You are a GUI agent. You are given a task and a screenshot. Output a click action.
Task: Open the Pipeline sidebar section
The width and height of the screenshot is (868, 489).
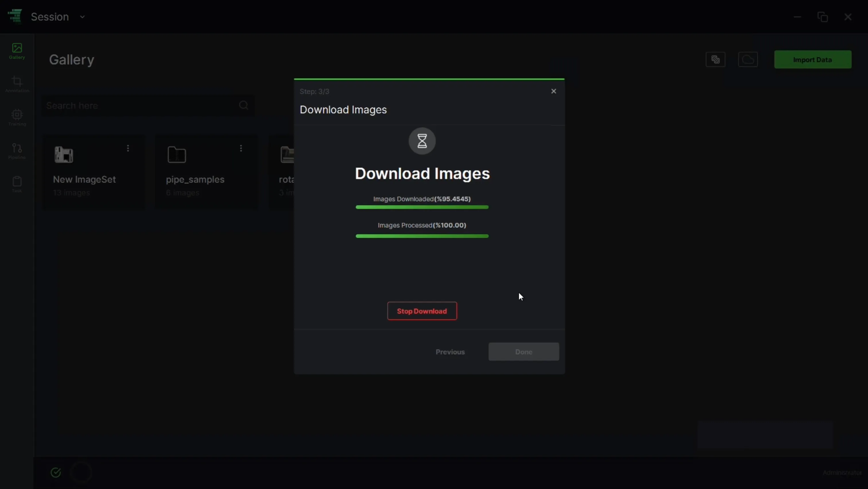17,151
